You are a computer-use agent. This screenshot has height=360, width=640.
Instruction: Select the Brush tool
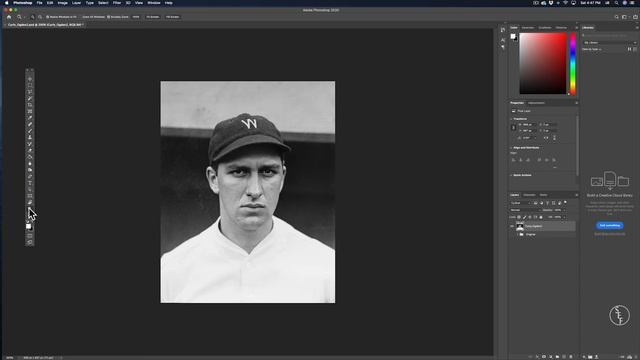tap(30, 131)
